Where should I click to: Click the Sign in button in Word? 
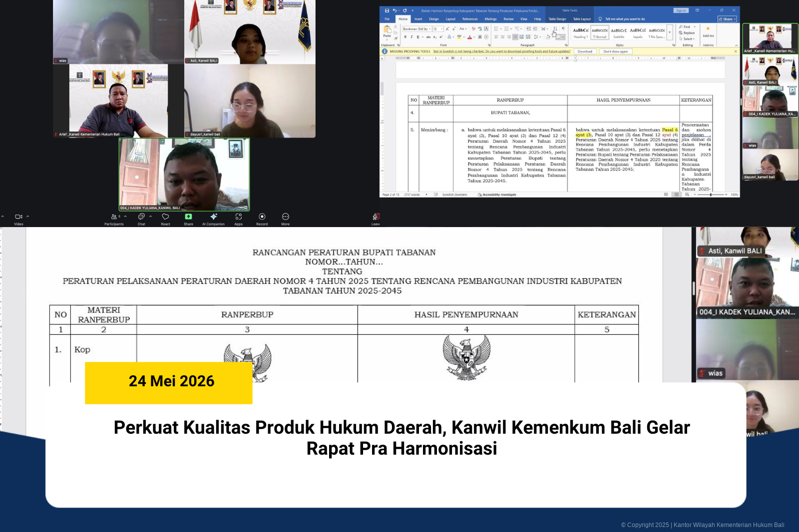(x=681, y=10)
